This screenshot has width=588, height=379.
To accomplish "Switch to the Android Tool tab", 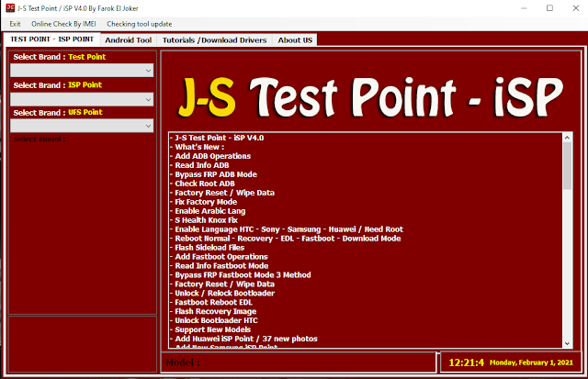I will point(129,40).
